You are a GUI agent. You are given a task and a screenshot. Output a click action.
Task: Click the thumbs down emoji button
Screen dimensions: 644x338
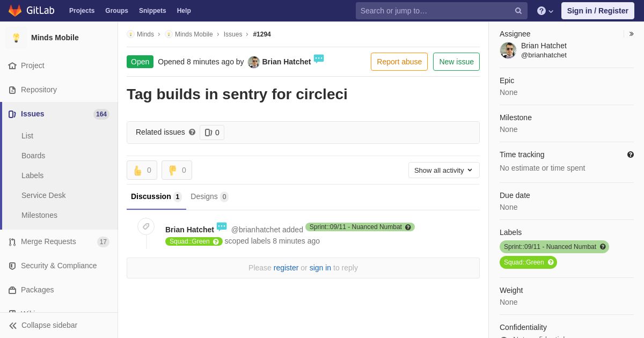pos(177,170)
